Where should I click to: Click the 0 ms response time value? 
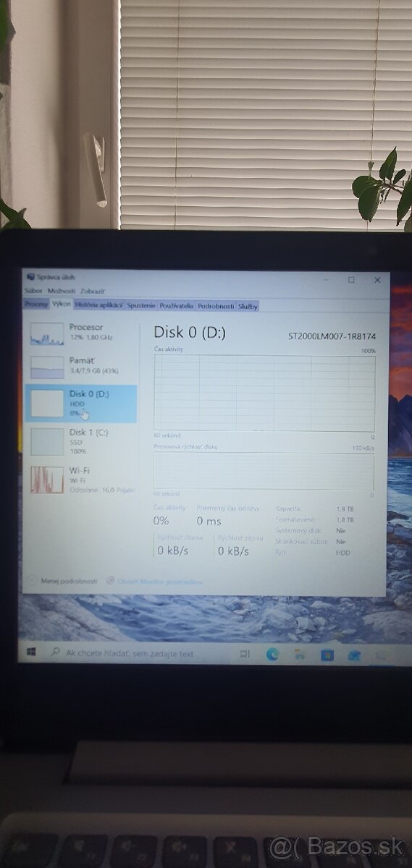tap(209, 521)
